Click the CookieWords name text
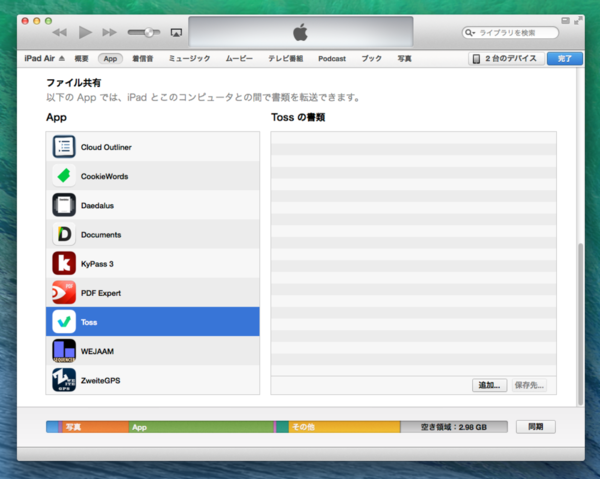This screenshot has width=600, height=479. (104, 176)
